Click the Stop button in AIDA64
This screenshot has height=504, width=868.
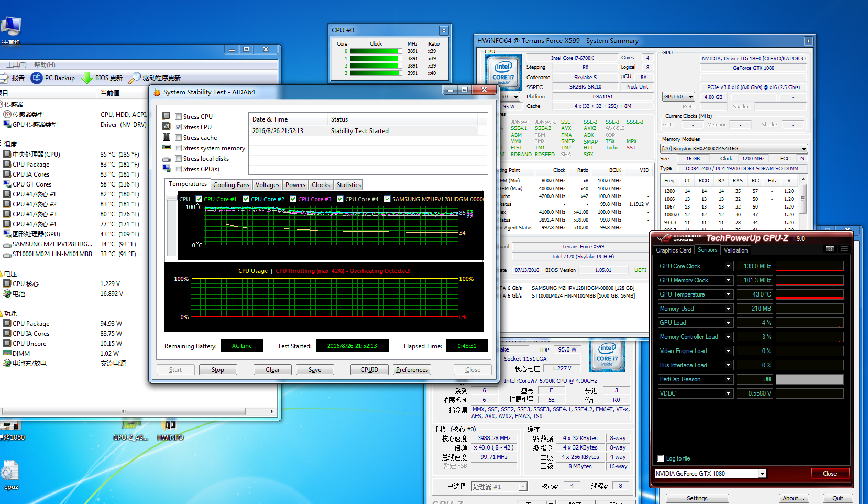(218, 370)
